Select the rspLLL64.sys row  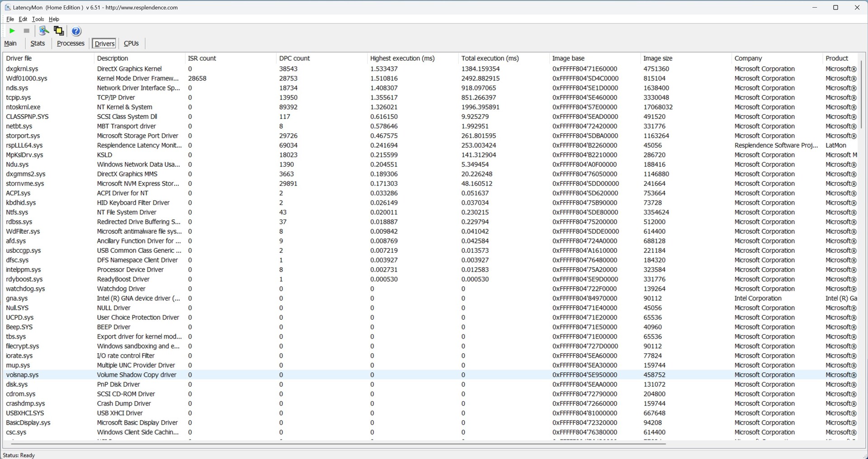click(x=431, y=145)
